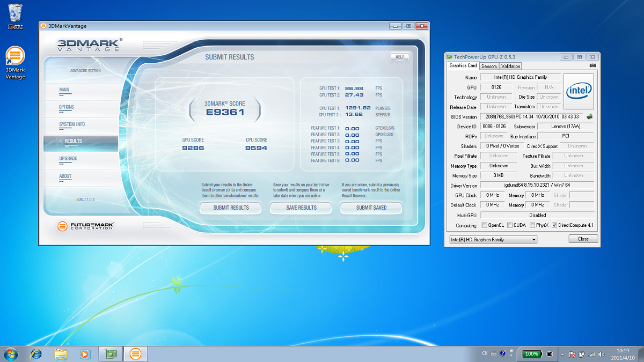Enable the PhysX checkbox
Viewport: 644px width, 362px height.
[x=532, y=225]
